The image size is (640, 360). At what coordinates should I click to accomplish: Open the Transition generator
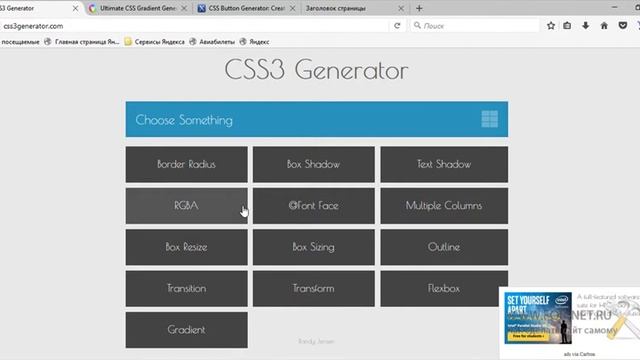[x=187, y=289]
